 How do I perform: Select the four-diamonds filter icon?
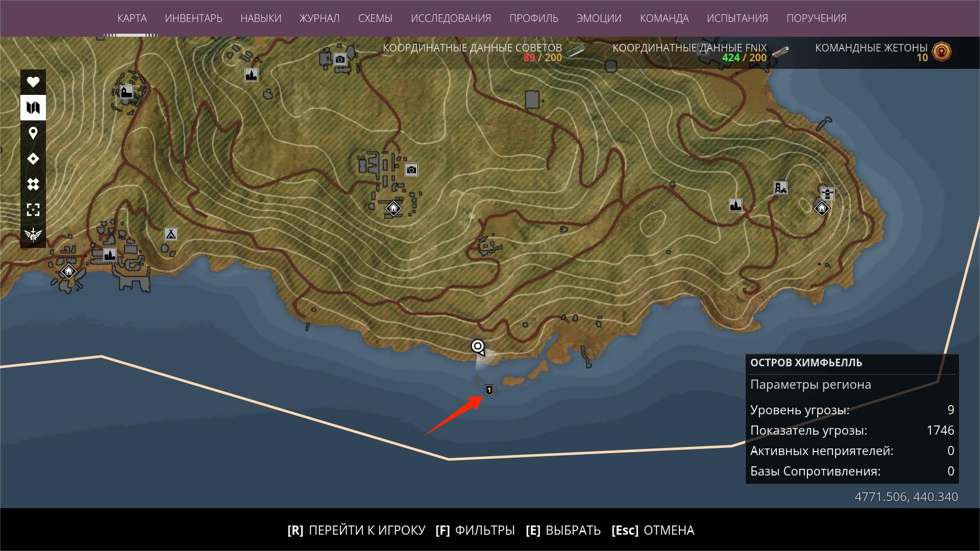tap(33, 184)
